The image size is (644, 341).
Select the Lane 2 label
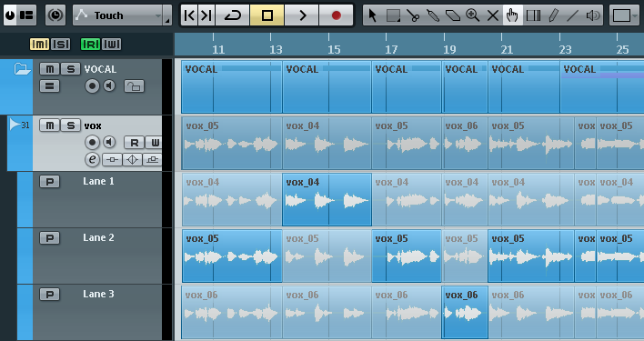[98, 237]
